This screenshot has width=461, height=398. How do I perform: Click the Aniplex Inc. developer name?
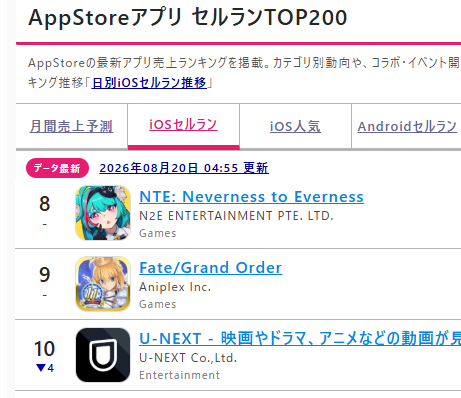(175, 287)
